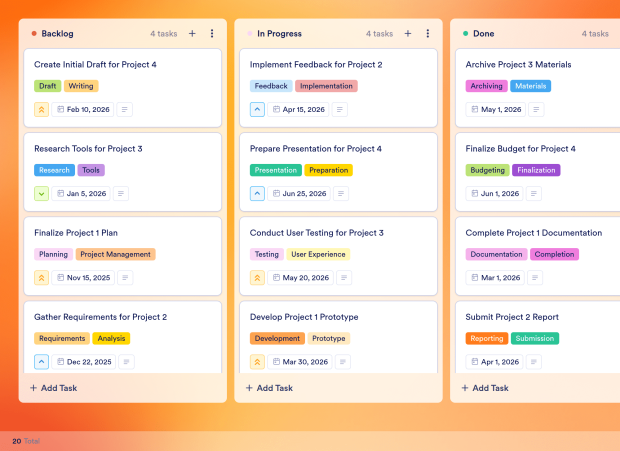Click priority icon on Conduct User Testing card
Screen dimensions: 620x451
click(257, 278)
